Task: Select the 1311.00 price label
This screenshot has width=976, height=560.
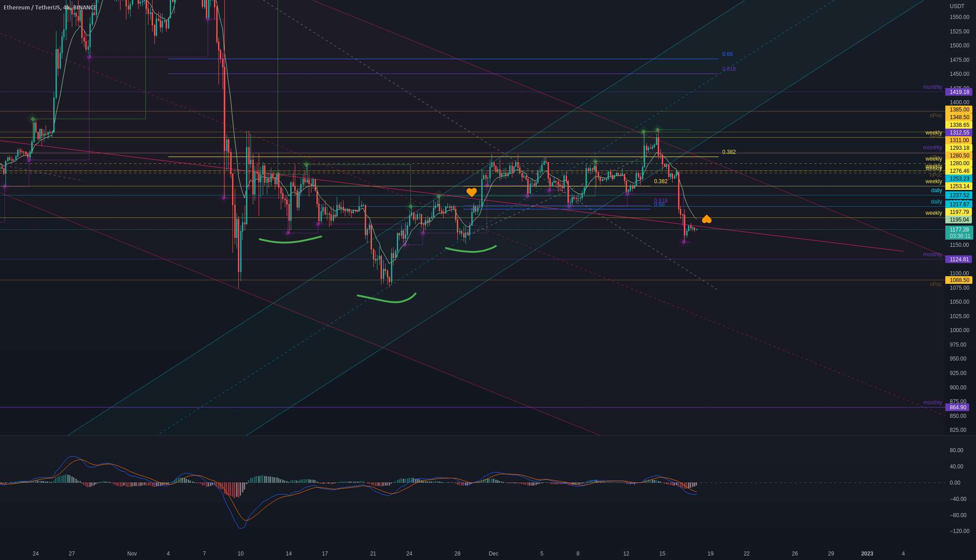Action: pos(959,140)
